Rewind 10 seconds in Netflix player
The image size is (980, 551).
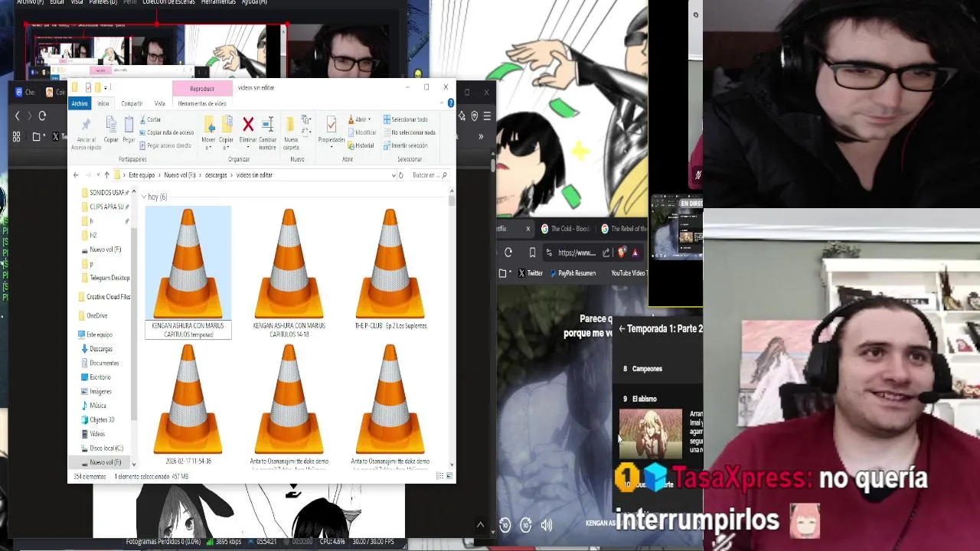(505, 525)
